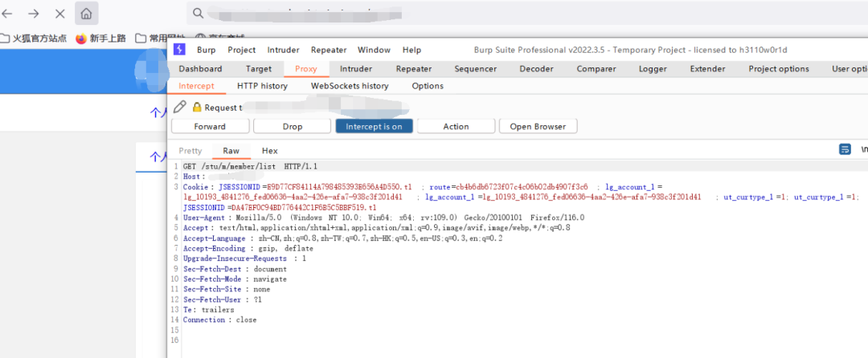Image resolution: width=868 pixels, height=358 pixels.
Task: Switch to the Target tab
Action: pyautogui.click(x=259, y=68)
